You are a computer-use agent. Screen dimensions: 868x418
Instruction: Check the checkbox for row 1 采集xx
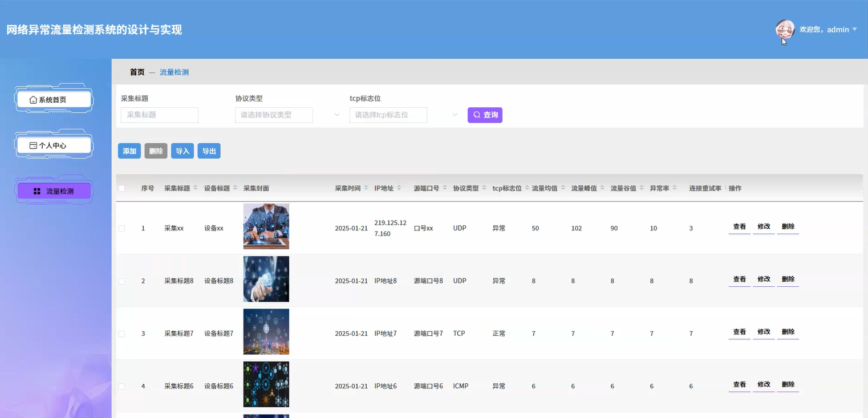(x=121, y=228)
